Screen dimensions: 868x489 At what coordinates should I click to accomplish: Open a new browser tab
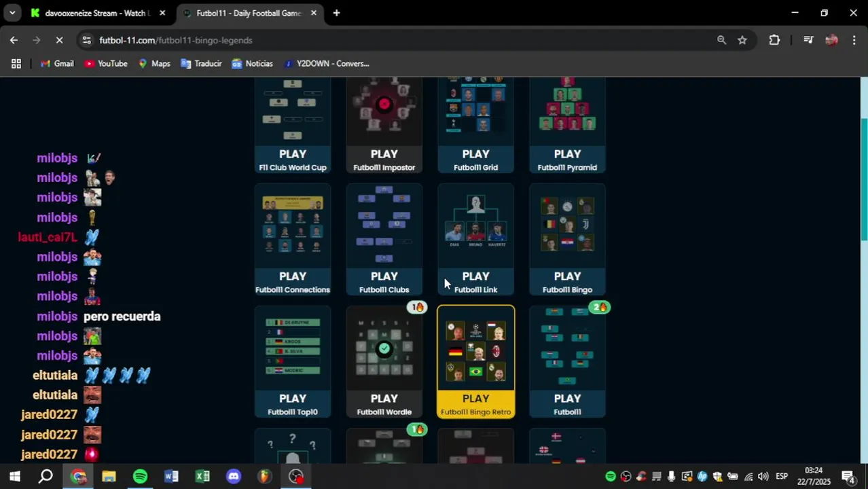point(336,13)
